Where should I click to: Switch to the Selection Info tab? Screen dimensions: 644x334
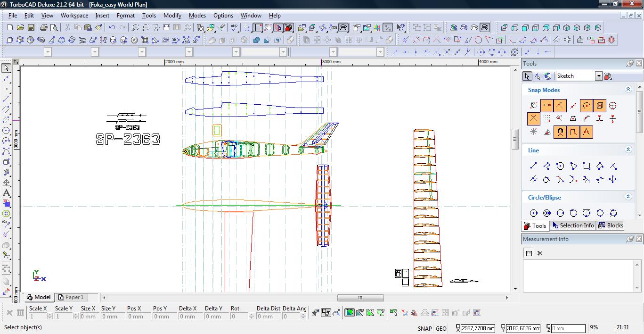[x=573, y=225]
